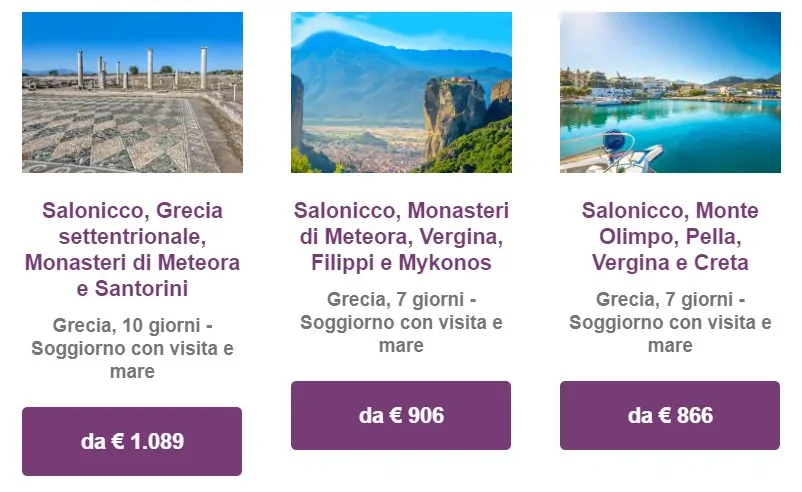Click the Crete card's "Soggiorno con visita" description
This screenshot has width=802, height=492.
coord(670,322)
